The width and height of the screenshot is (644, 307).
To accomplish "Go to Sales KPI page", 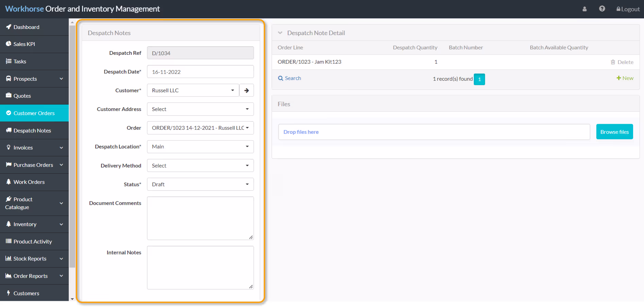I will 34,44.
